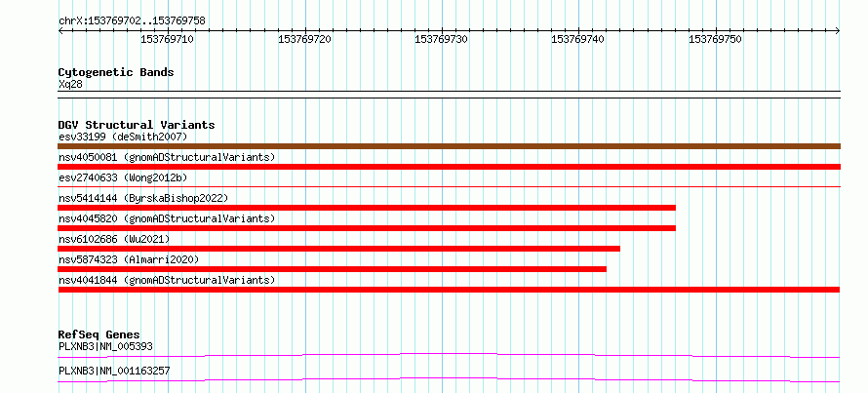Click the black Xq28 cytogenetic band line

tap(449, 94)
